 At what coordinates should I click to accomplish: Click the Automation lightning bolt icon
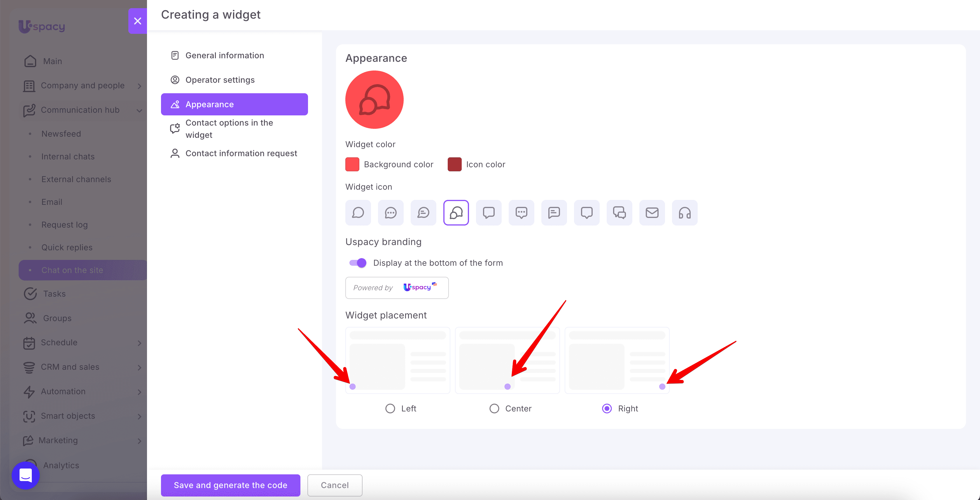[29, 392]
